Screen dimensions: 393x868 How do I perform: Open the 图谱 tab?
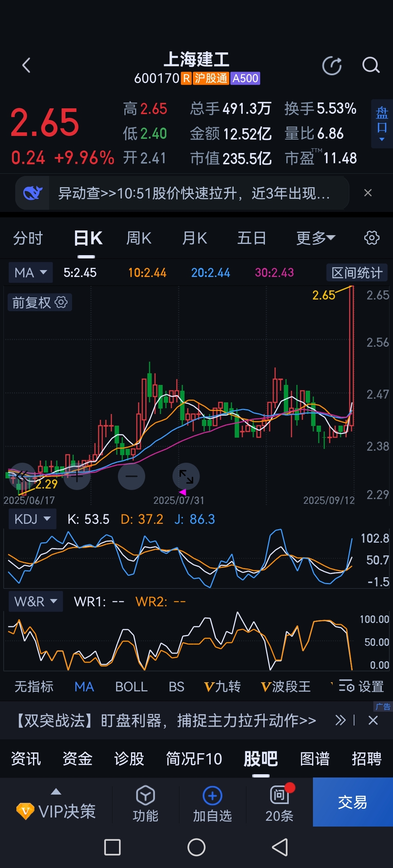(315, 759)
